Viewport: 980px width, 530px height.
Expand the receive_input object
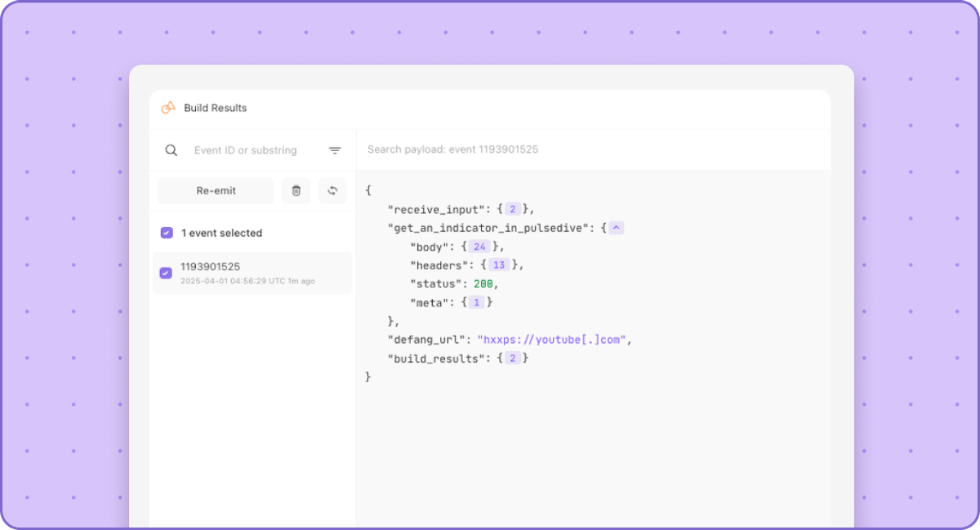(513, 209)
